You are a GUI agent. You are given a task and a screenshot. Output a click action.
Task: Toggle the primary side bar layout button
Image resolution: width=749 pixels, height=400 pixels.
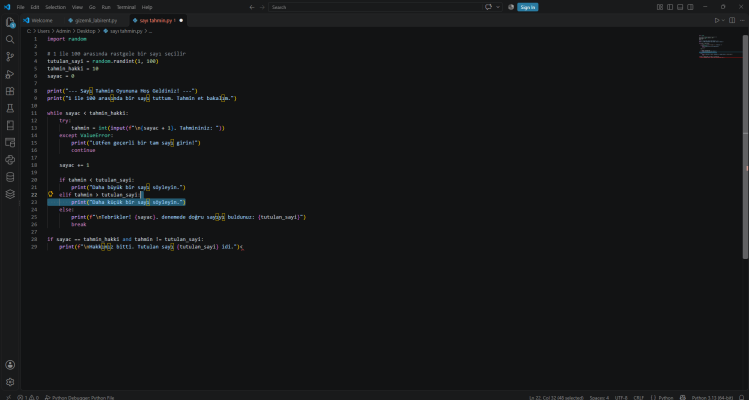670,7
